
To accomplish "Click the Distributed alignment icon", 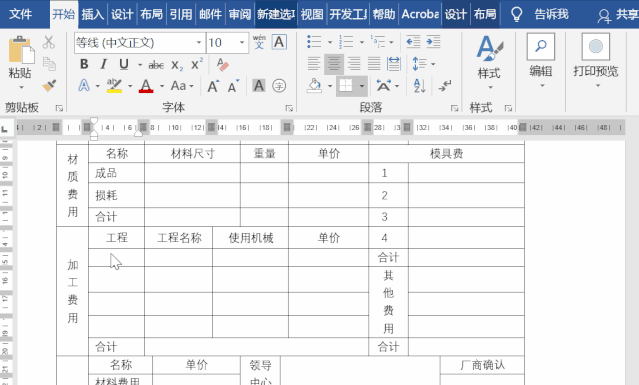I will 394,64.
